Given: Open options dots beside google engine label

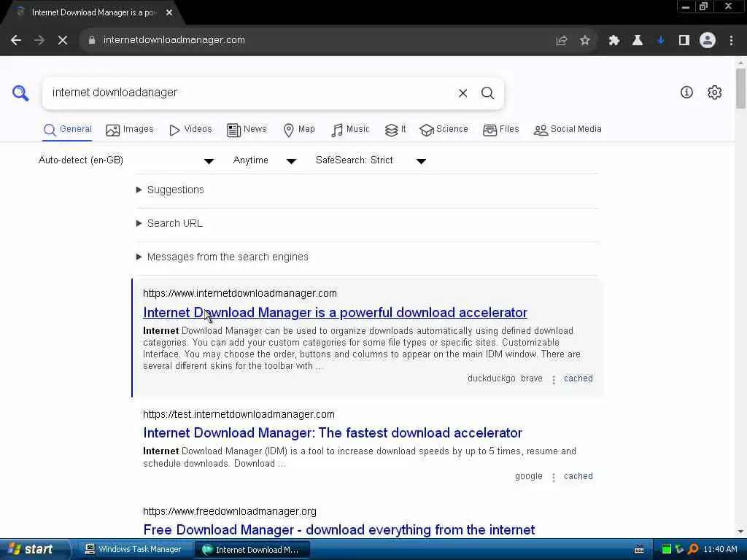Looking at the screenshot, I should coord(554,477).
